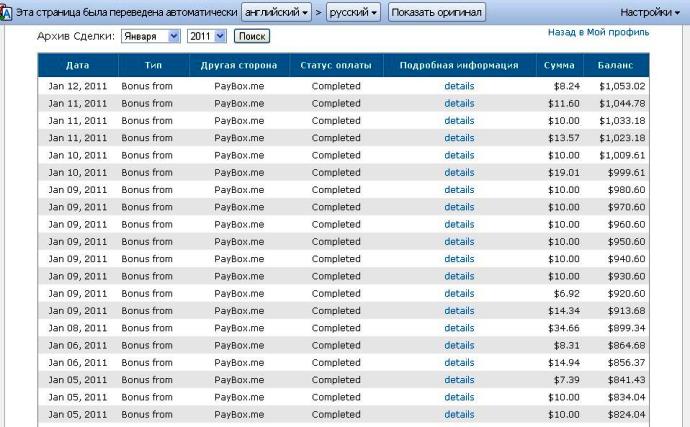Viewport: 690px width, 427px height.
Task: Open details for the $11.60 transaction
Action: click(x=459, y=103)
